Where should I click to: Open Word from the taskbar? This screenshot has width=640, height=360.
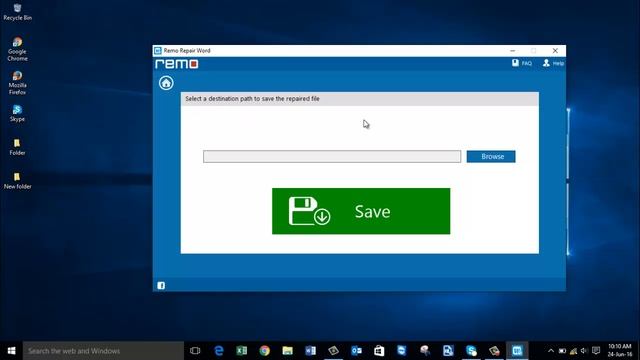(x=310, y=351)
